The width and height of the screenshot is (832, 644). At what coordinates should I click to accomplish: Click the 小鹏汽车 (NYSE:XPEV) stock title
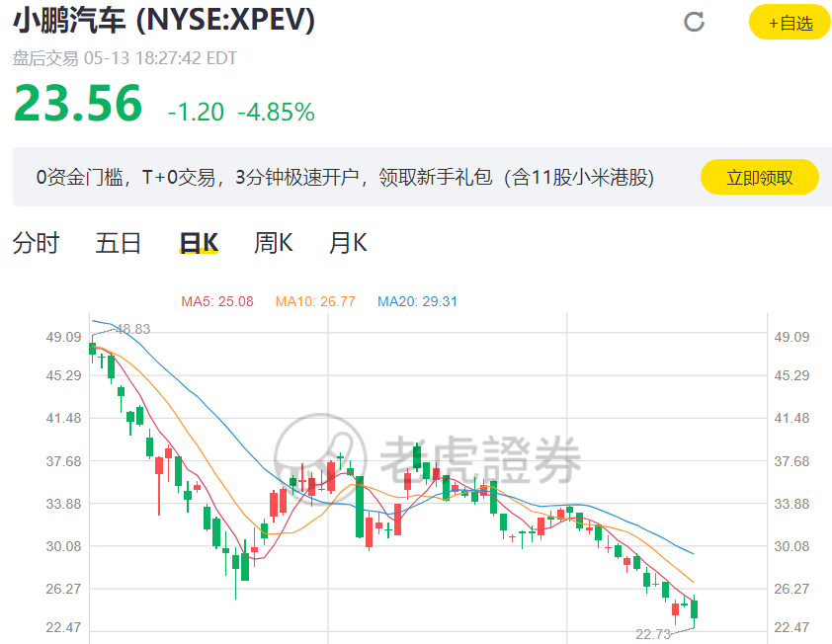pyautogui.click(x=164, y=21)
